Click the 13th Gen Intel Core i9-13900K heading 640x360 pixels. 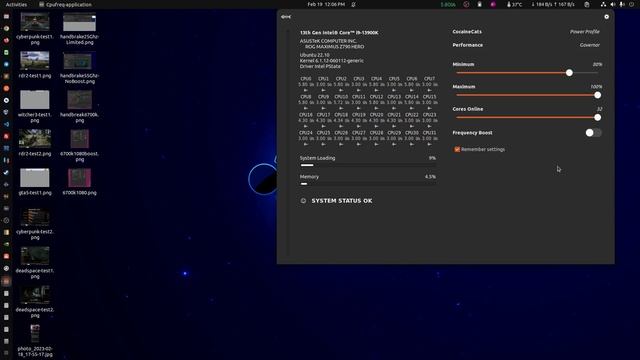(339, 33)
